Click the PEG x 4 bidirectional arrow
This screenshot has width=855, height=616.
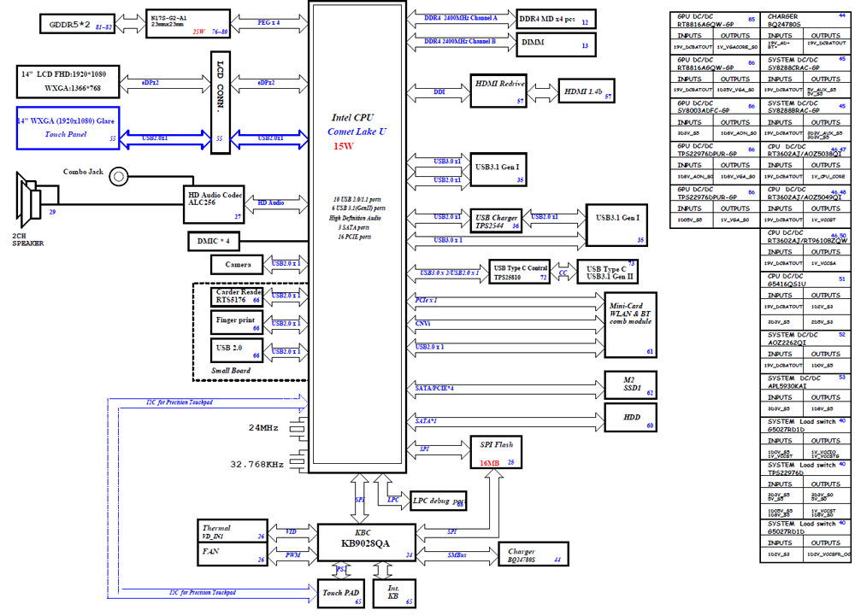point(269,23)
